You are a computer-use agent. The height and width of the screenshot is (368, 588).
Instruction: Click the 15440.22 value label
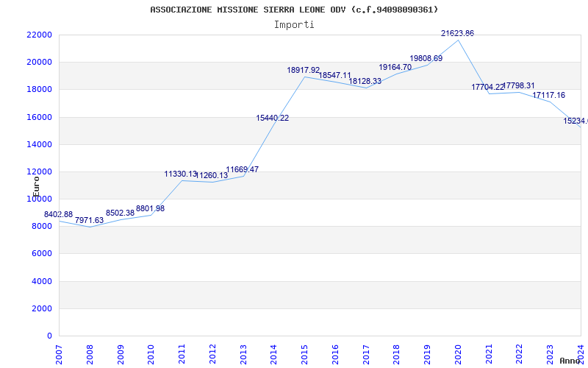pos(273,118)
